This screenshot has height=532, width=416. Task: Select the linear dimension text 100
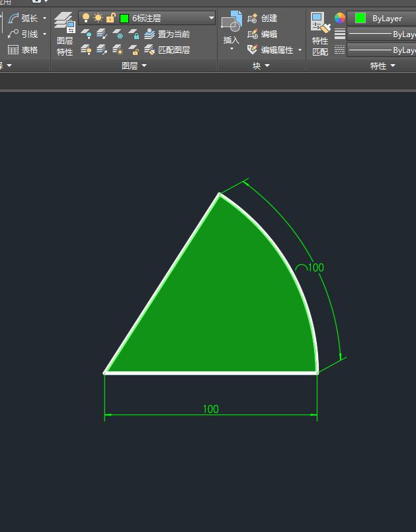pos(210,409)
